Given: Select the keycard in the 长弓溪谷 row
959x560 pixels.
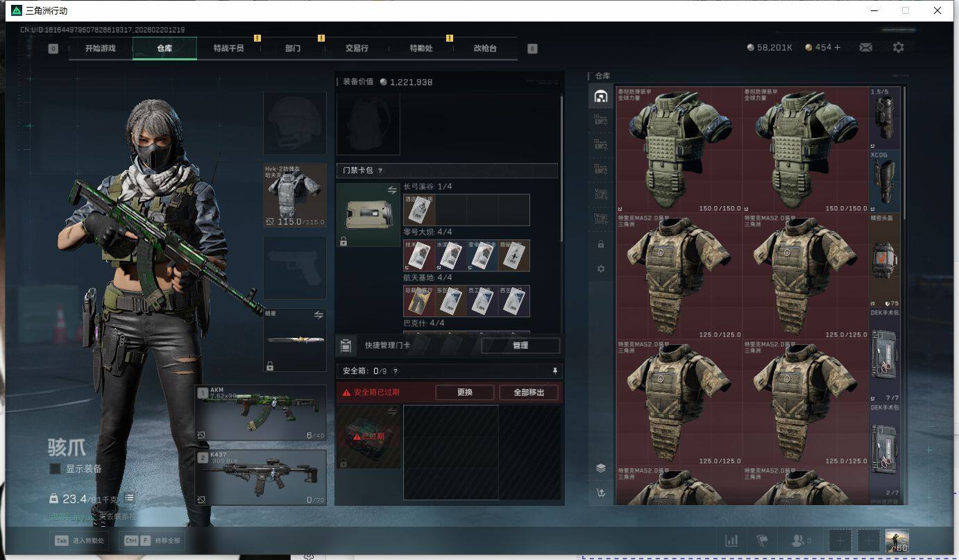Looking at the screenshot, I should (419, 210).
